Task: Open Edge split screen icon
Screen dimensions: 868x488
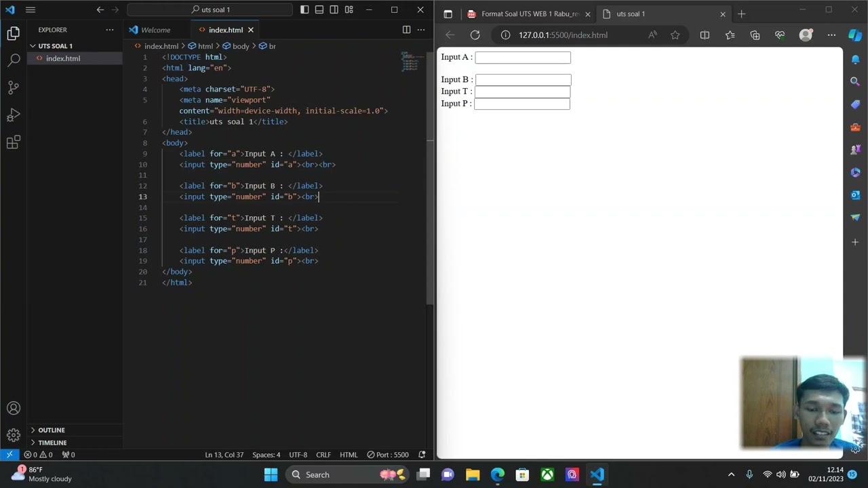Action: [x=705, y=35]
